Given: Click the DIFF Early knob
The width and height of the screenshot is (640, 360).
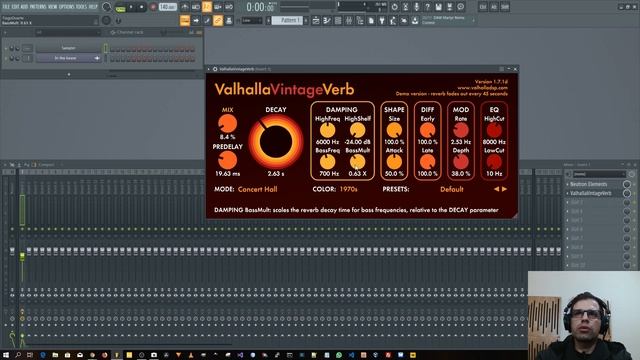Looking at the screenshot, I should click(x=427, y=131).
